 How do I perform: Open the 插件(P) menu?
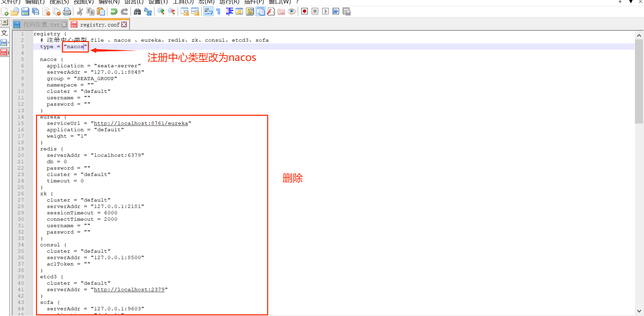coord(254,2)
